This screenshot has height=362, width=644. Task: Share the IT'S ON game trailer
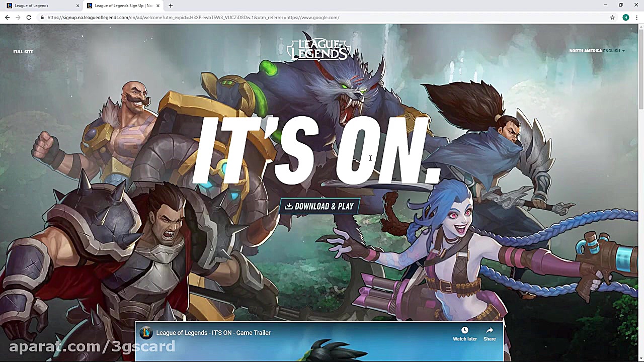[490, 334]
